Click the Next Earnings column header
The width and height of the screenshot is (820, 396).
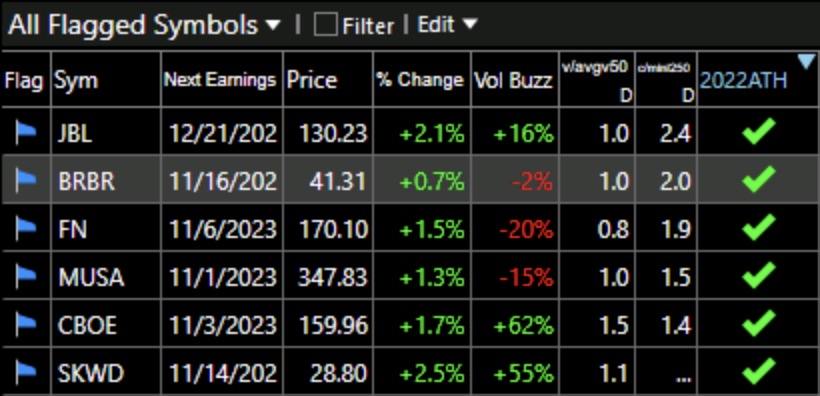click(220, 80)
